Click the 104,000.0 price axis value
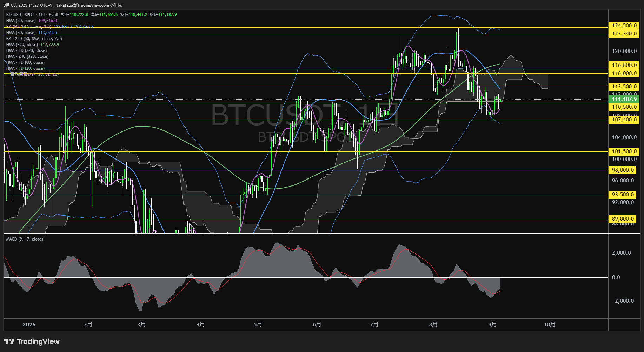 coord(624,137)
